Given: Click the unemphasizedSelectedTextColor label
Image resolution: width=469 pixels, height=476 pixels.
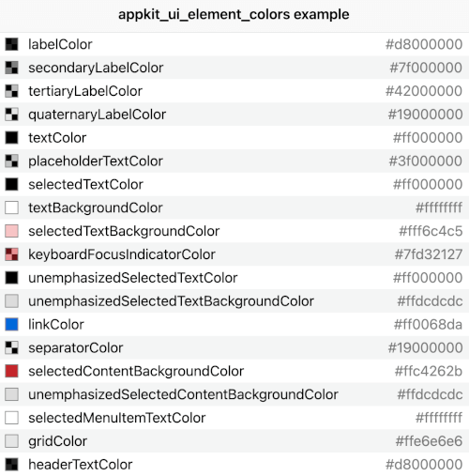Looking at the screenshot, I should [x=133, y=278].
